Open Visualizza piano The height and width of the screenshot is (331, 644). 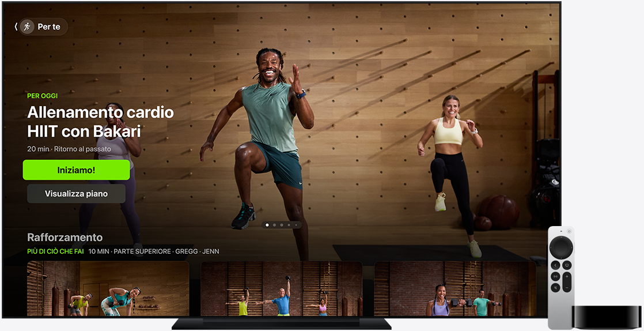pyautogui.click(x=76, y=194)
